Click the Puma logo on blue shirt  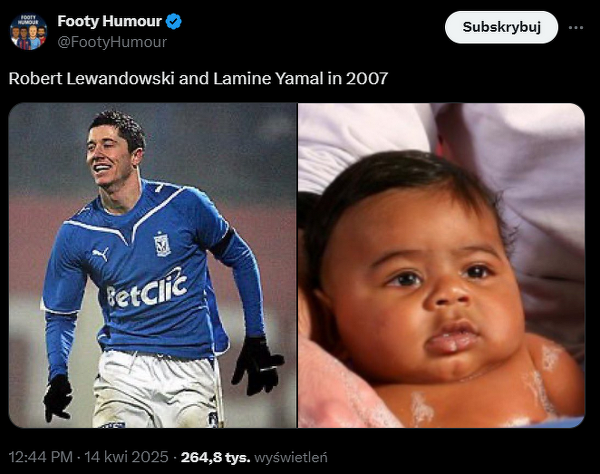pos(101,254)
